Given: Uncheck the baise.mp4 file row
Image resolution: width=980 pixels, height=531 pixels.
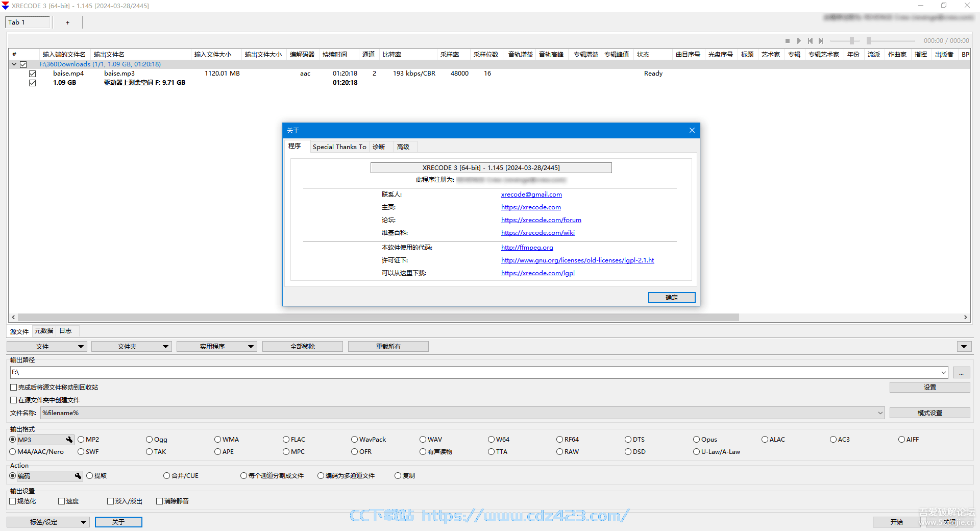Looking at the screenshot, I should click(33, 74).
